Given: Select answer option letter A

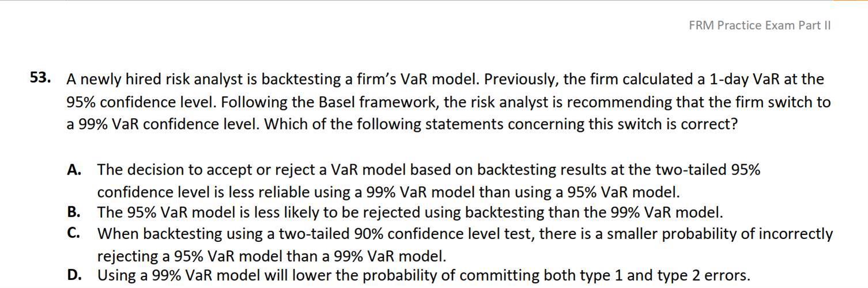Looking at the screenshot, I should pyautogui.click(x=74, y=170).
